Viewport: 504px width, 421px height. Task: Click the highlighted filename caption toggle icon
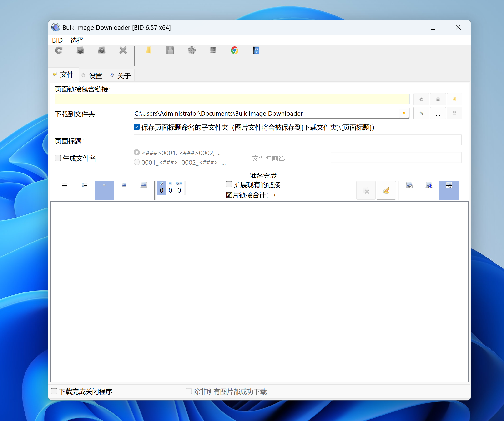[449, 190]
